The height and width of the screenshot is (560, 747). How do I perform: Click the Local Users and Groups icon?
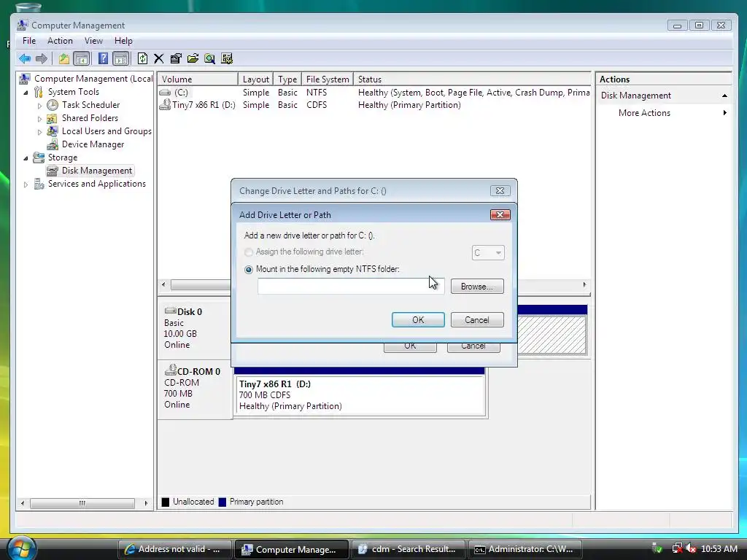pos(53,131)
